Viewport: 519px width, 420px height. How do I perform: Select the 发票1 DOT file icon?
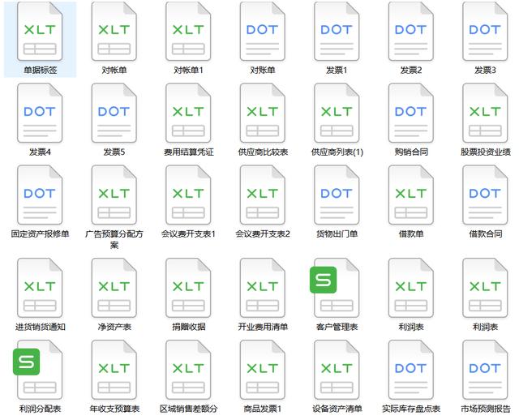point(337,32)
